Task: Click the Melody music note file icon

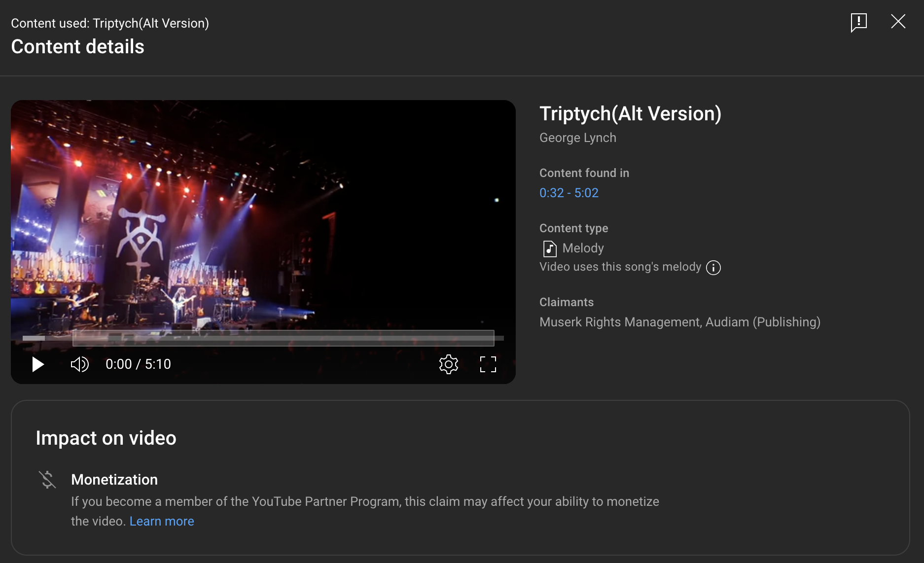Action: (549, 248)
